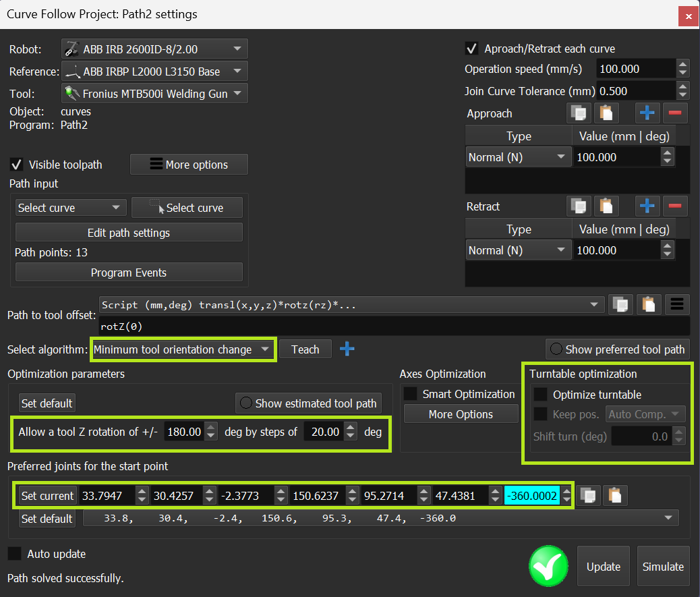Expand the Select algorithm dropdown
Screen dimensions: 700x597
coord(182,349)
